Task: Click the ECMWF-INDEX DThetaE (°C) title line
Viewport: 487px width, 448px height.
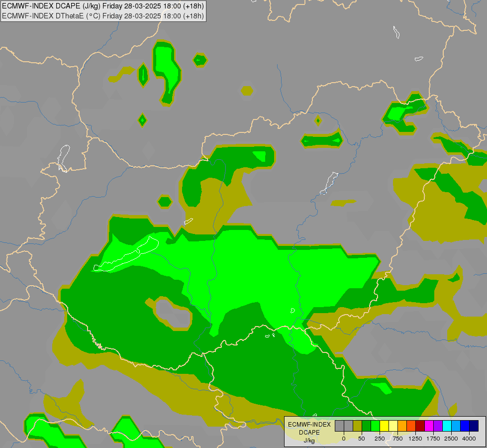Action: click(x=103, y=15)
